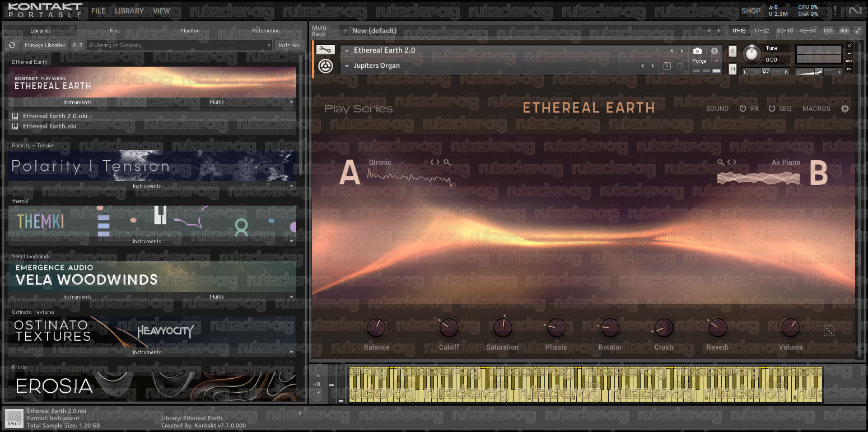Switch to the Monitor tab
868x432 pixels.
[190, 31]
